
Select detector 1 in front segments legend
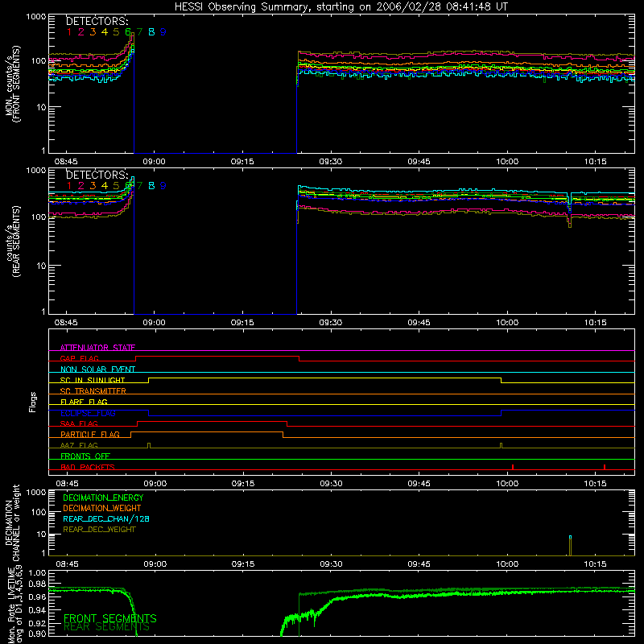click(69, 32)
